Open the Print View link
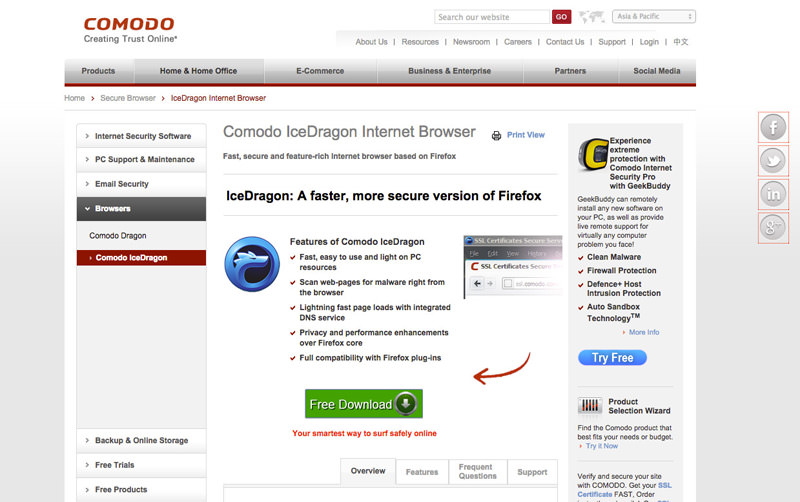 click(526, 135)
